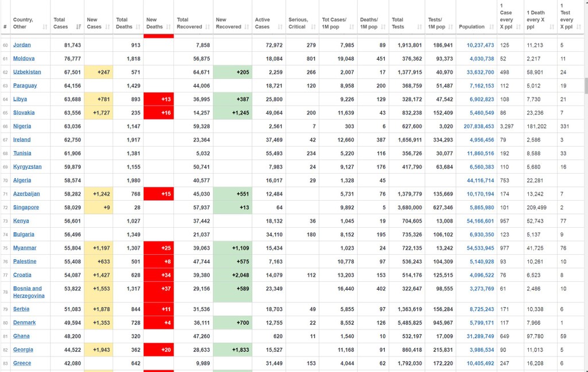Select Croatia's +2,048 new recovered cell
This screenshot has height=372, width=588.
coord(233,275)
